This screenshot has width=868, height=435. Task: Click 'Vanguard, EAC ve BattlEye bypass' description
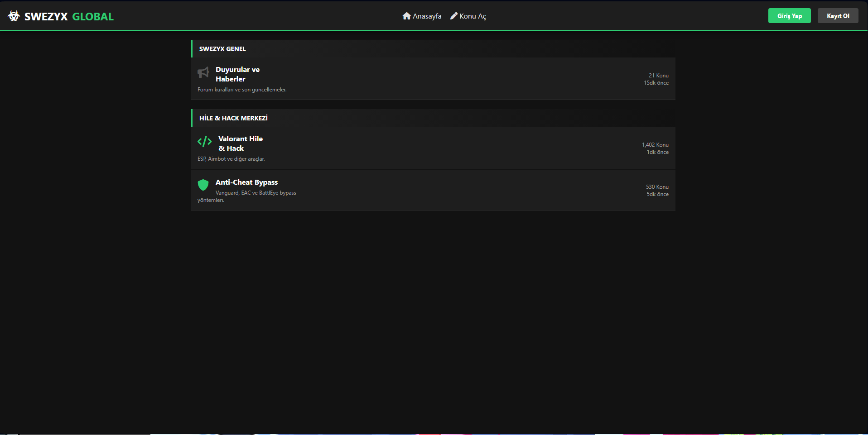(256, 193)
